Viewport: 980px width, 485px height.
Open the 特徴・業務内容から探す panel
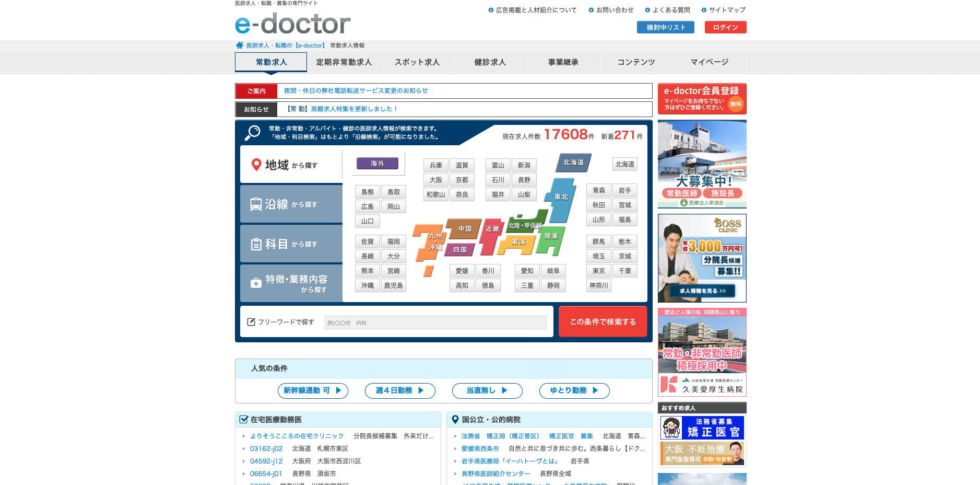[x=291, y=283]
